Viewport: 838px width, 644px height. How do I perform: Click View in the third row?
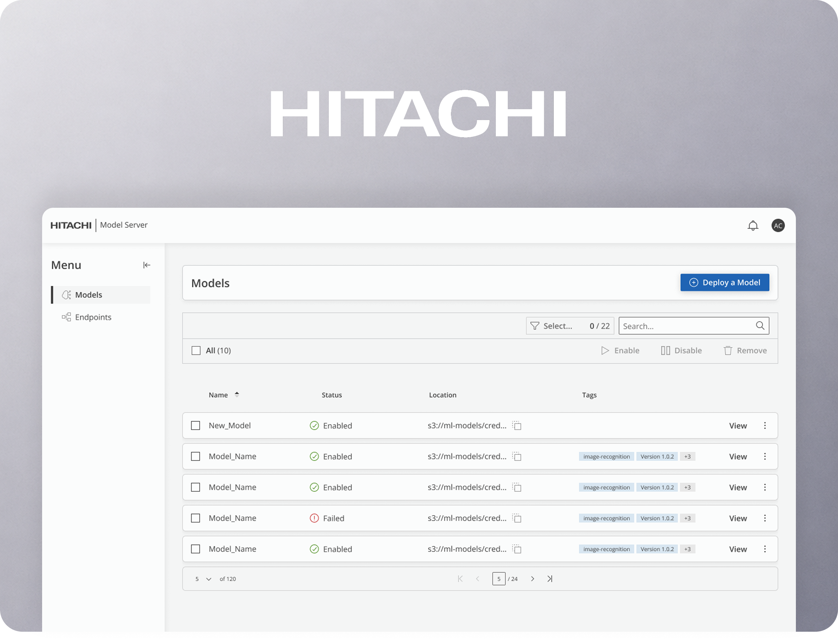click(738, 487)
